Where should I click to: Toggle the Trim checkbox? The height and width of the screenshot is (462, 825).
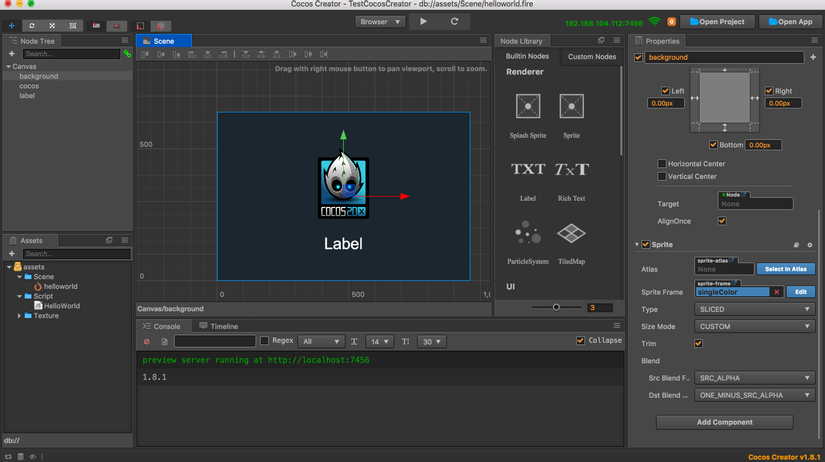pos(698,344)
